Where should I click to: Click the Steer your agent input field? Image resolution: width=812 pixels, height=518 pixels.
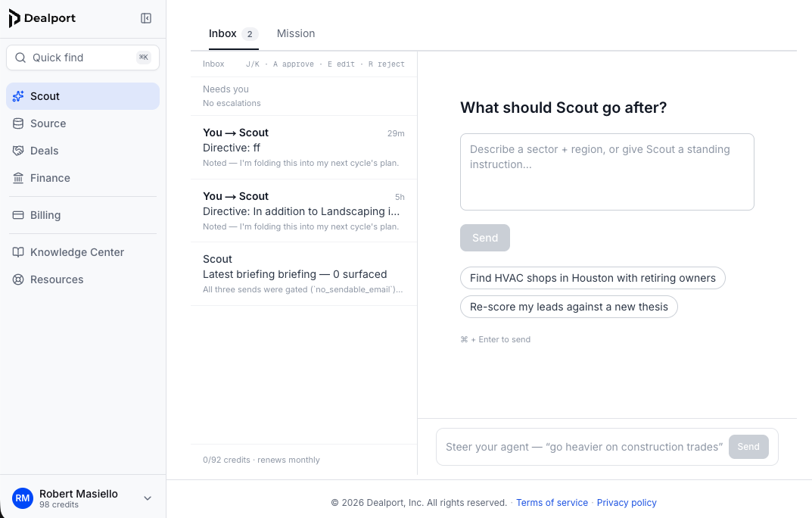tap(584, 447)
